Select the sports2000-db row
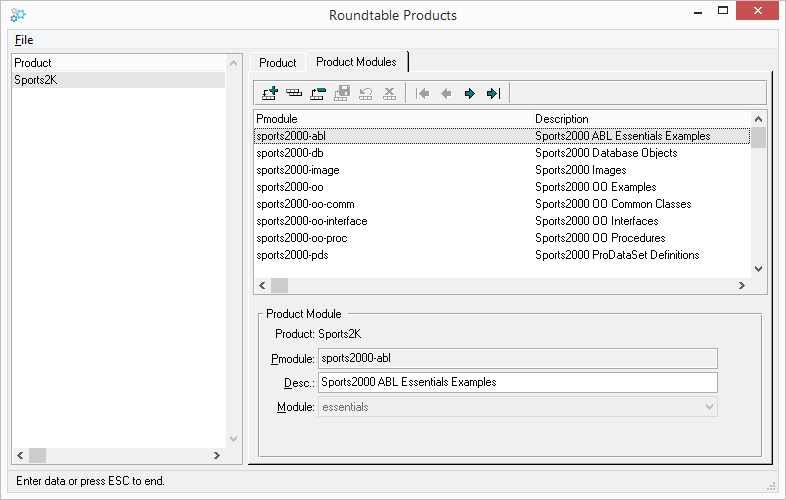The width and height of the screenshot is (786, 500). click(x=502, y=153)
